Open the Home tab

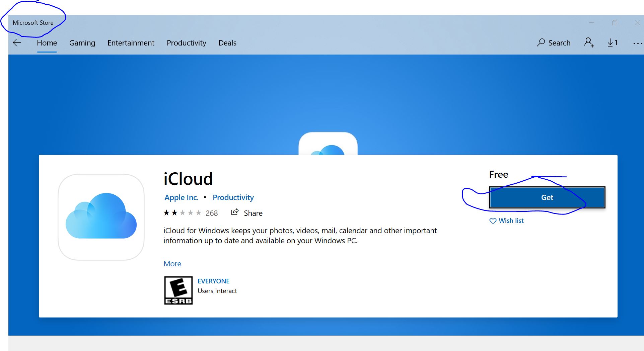click(47, 43)
